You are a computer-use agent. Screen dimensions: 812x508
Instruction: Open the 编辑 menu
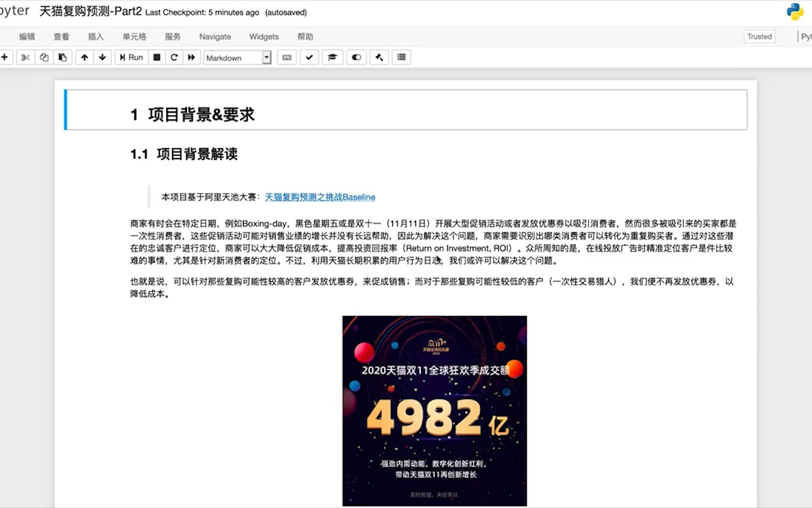27,37
